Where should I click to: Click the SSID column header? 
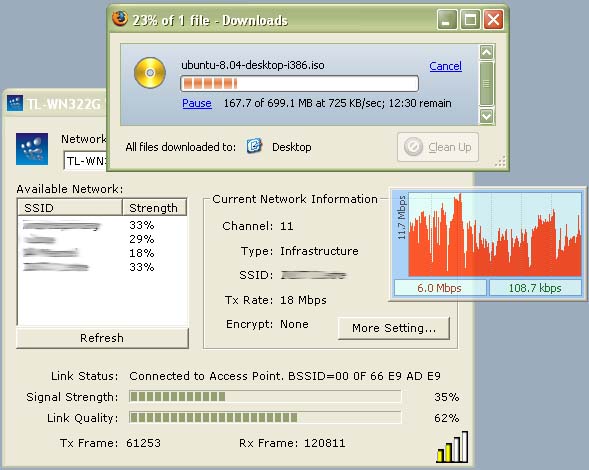click(70, 207)
